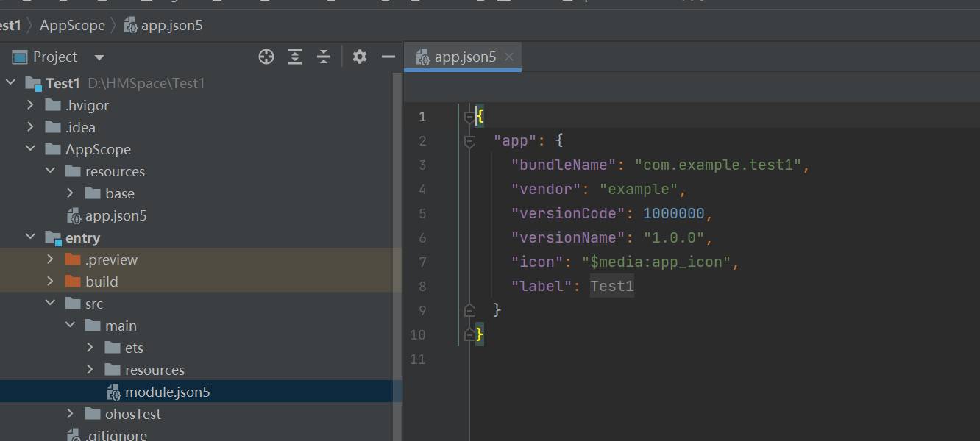Select the Test1 project root row
The height and width of the screenshot is (441, 980).
(201, 83)
